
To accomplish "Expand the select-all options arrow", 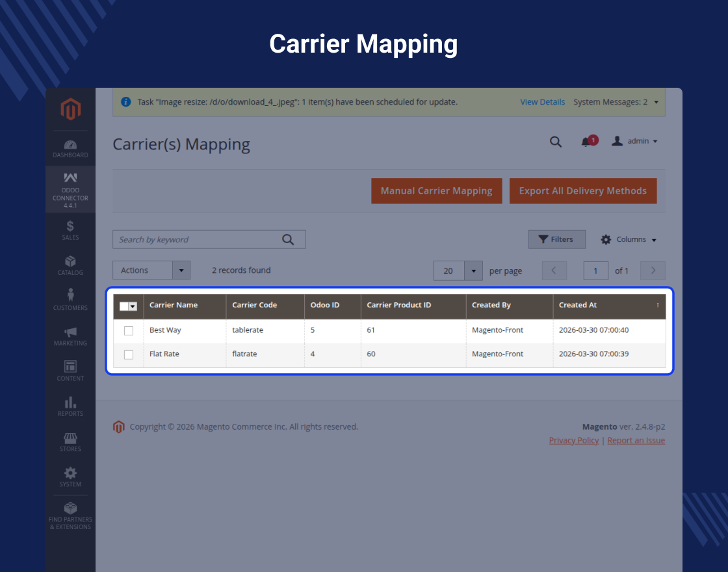I will pos(133,306).
